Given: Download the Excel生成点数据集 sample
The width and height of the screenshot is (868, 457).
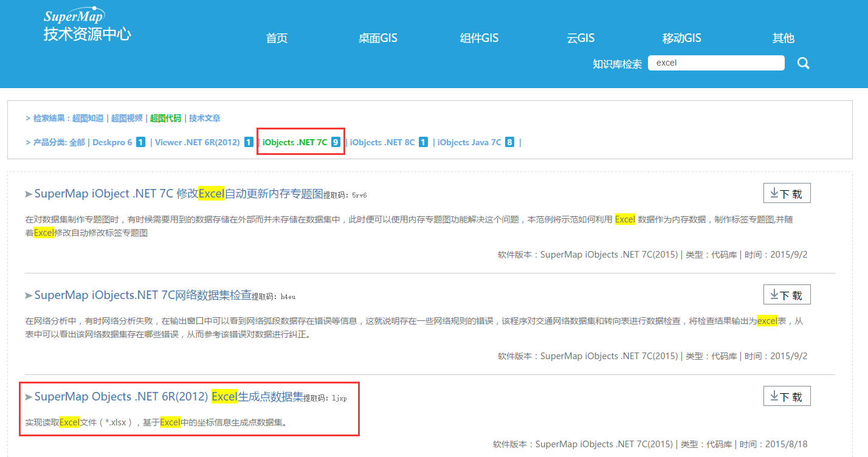Looking at the screenshot, I should [x=787, y=396].
